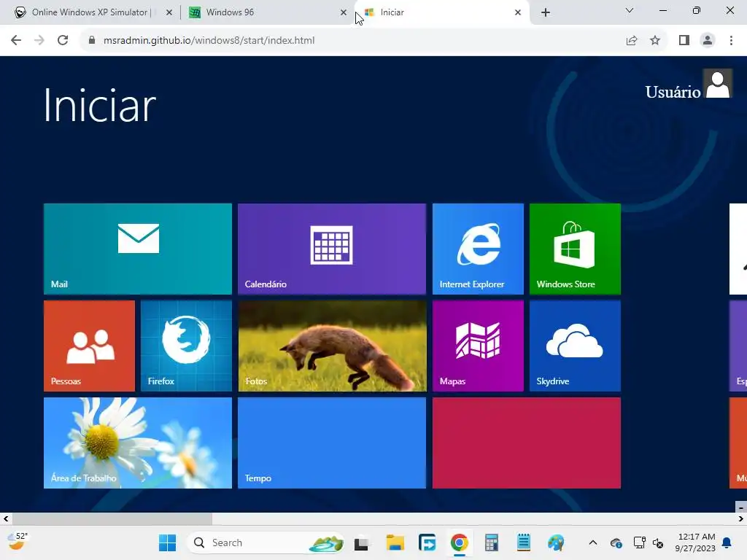This screenshot has width=747, height=560.
Task: Open the Tempo tile
Action: pos(332,443)
